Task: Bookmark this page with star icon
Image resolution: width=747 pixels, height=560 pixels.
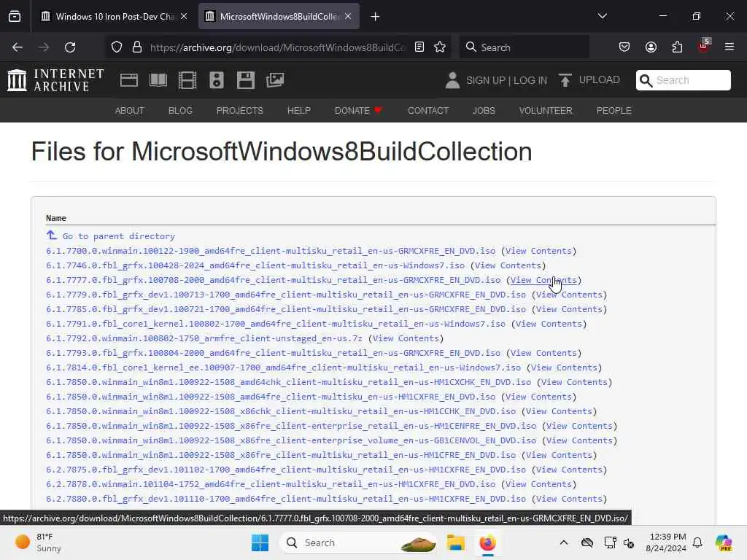Action: point(440,47)
